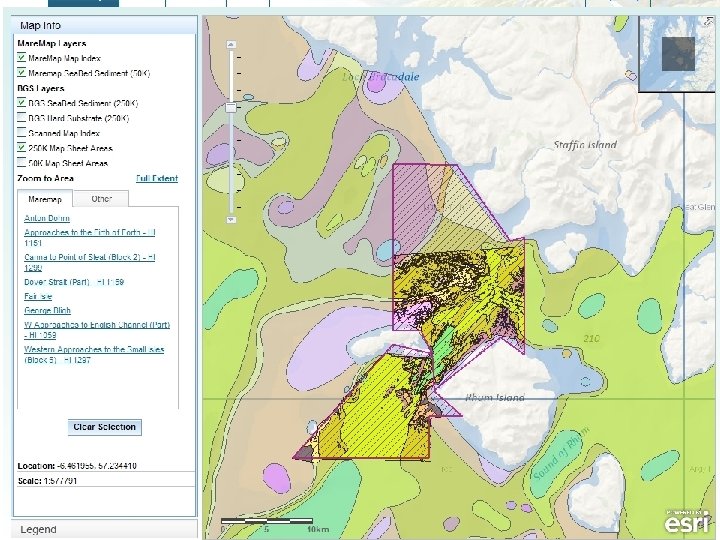Screen dimensions: 720x540
Task: Toggle the BGS SeaBed Sediment (250K) checkbox
Action: [21, 102]
